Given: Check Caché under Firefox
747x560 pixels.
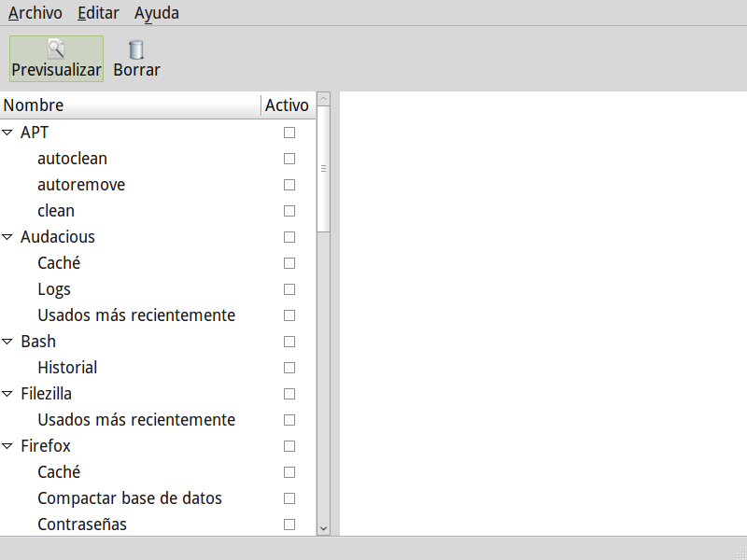Looking at the screenshot, I should tap(289, 472).
